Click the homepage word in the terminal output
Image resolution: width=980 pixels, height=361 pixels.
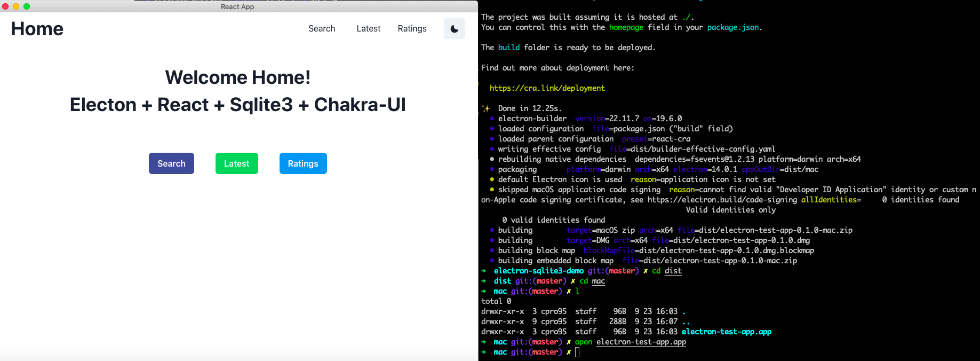(626, 27)
